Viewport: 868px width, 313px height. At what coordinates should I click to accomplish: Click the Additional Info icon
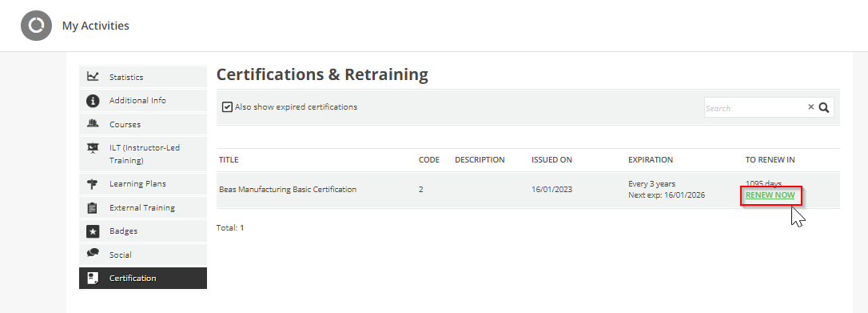coord(93,100)
